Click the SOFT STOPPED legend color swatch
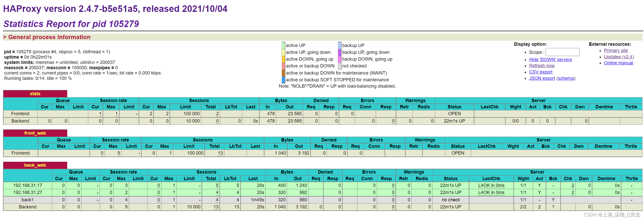 (x=283, y=80)
